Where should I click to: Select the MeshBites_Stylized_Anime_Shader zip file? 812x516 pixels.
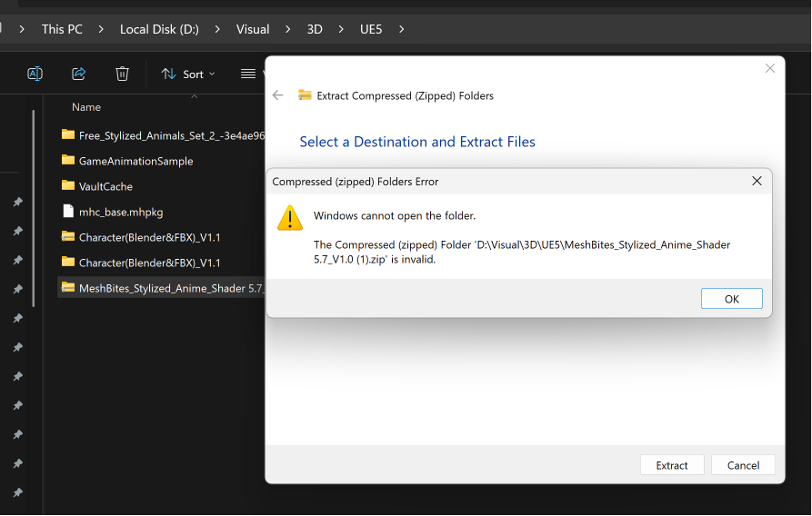161,287
